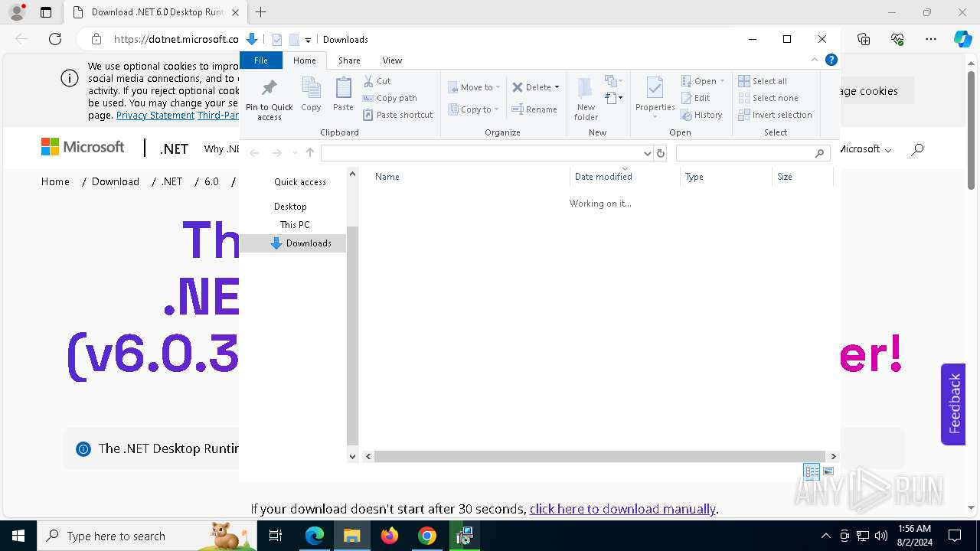Image resolution: width=980 pixels, height=551 pixels.
Task: Click the horizontal scrollbar in file list
Action: 599,456
